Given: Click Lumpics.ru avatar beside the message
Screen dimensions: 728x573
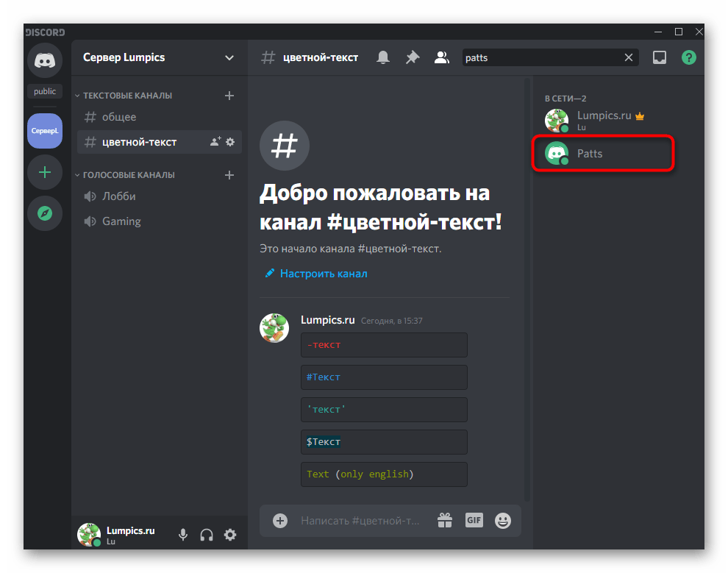Looking at the screenshot, I should (274, 328).
